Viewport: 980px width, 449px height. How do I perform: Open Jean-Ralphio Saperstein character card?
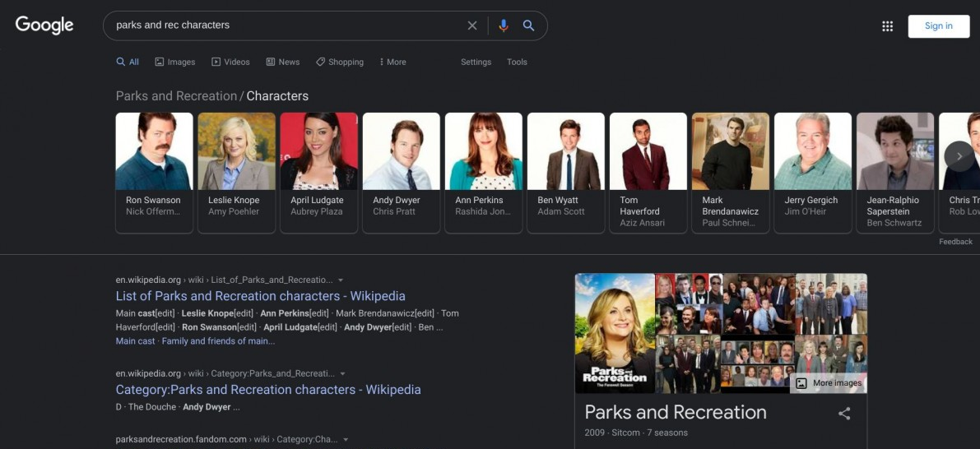pyautogui.click(x=895, y=173)
